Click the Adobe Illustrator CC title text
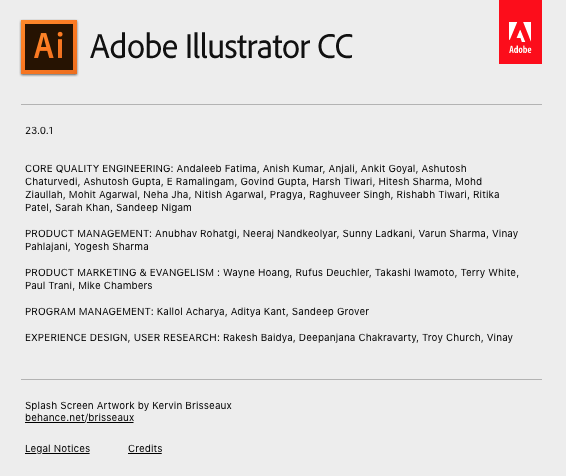The height and width of the screenshot is (476, 566). coord(222,47)
